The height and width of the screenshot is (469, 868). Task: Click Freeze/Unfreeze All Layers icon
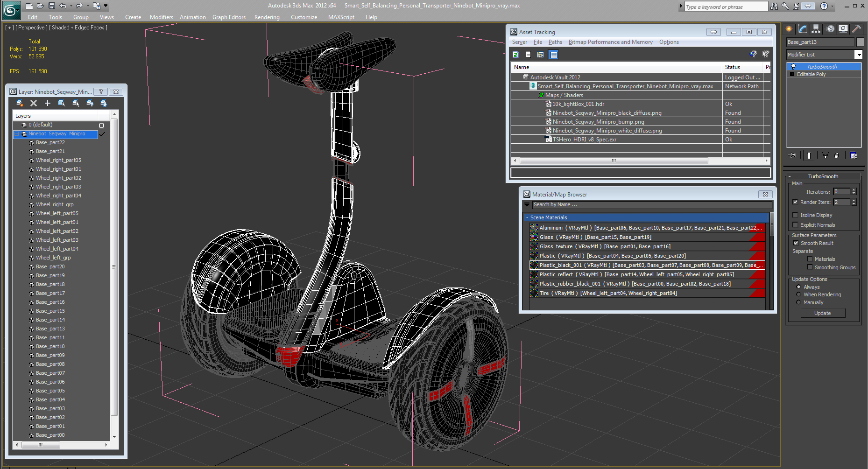pos(104,103)
